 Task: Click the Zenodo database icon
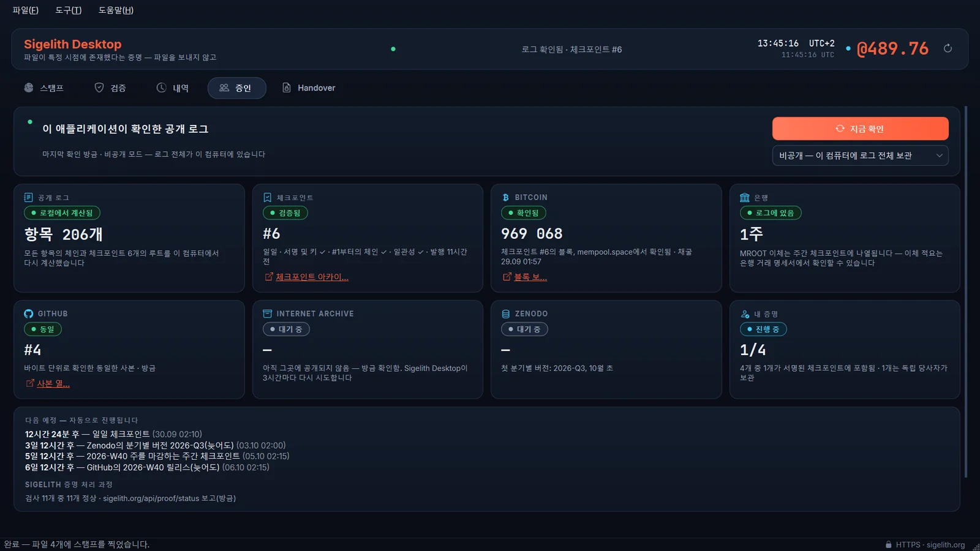coord(506,314)
